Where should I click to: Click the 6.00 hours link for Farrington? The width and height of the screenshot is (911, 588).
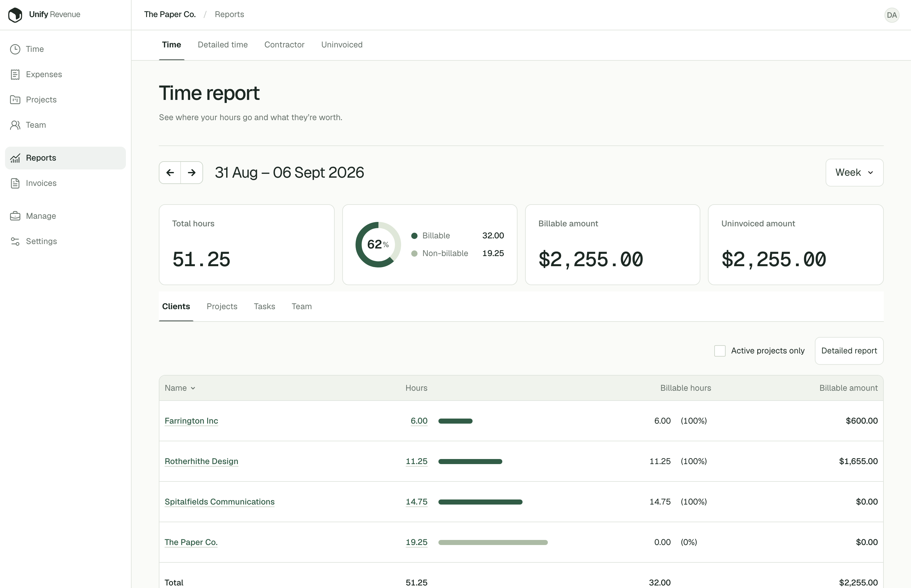tap(419, 421)
